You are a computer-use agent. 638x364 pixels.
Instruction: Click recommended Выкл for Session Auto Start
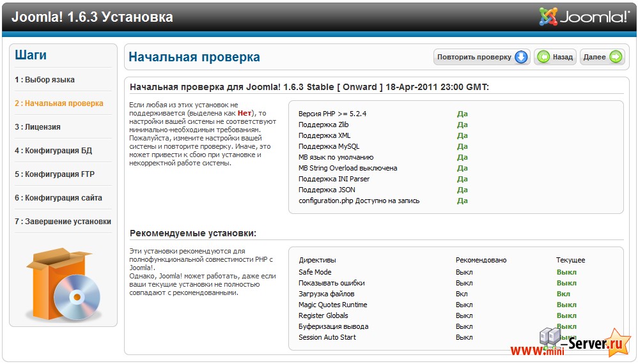[x=464, y=337]
